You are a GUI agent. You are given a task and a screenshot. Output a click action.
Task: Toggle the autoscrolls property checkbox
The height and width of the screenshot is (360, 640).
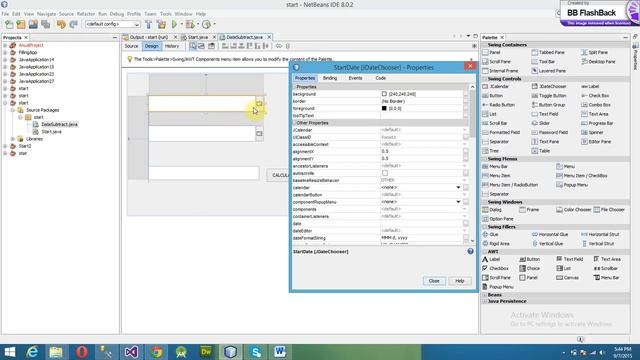[x=384, y=173]
